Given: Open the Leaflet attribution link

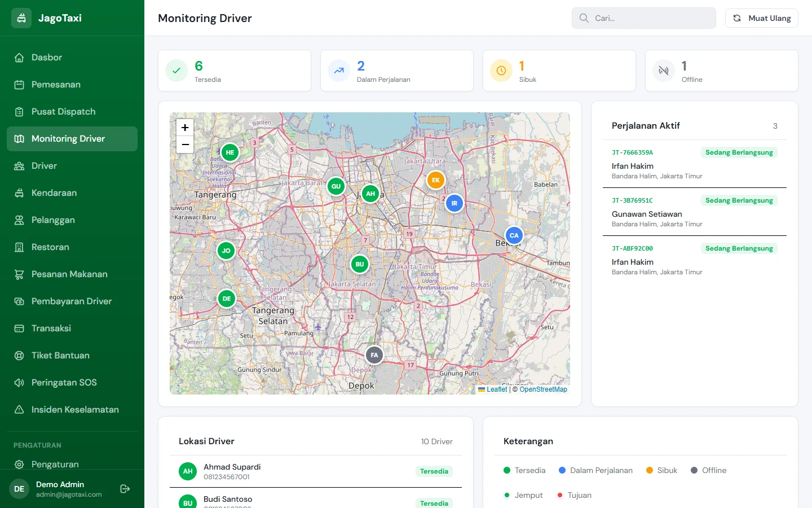Looking at the screenshot, I should point(497,389).
